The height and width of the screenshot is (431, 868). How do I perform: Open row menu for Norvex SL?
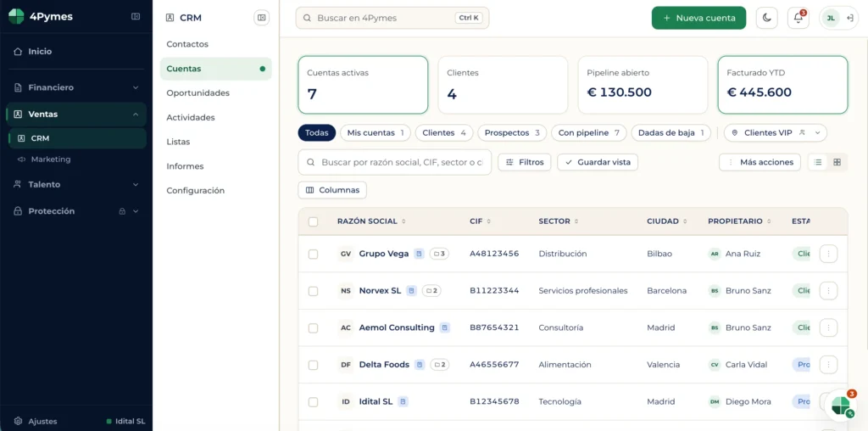click(x=828, y=290)
